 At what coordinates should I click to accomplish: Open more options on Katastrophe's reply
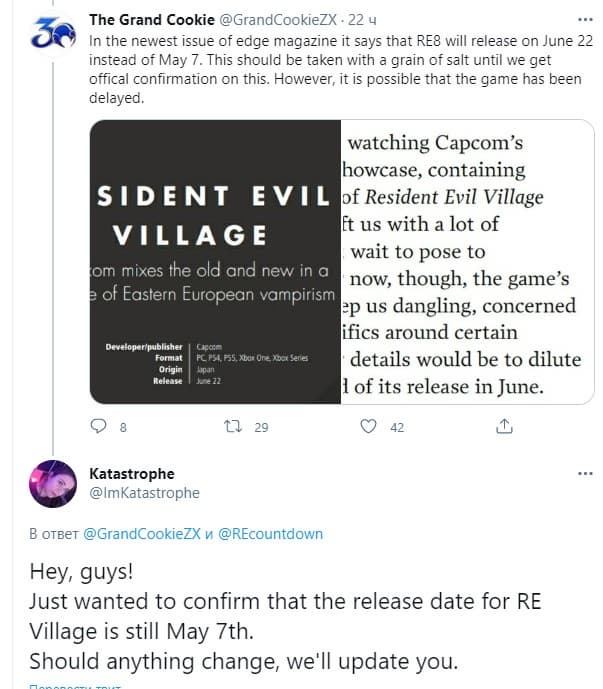(x=584, y=472)
